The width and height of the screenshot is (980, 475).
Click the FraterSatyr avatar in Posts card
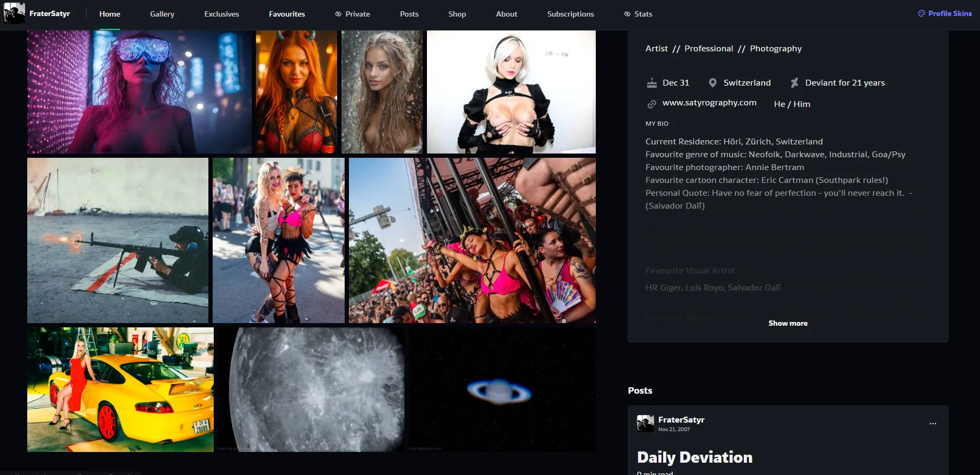click(x=645, y=423)
